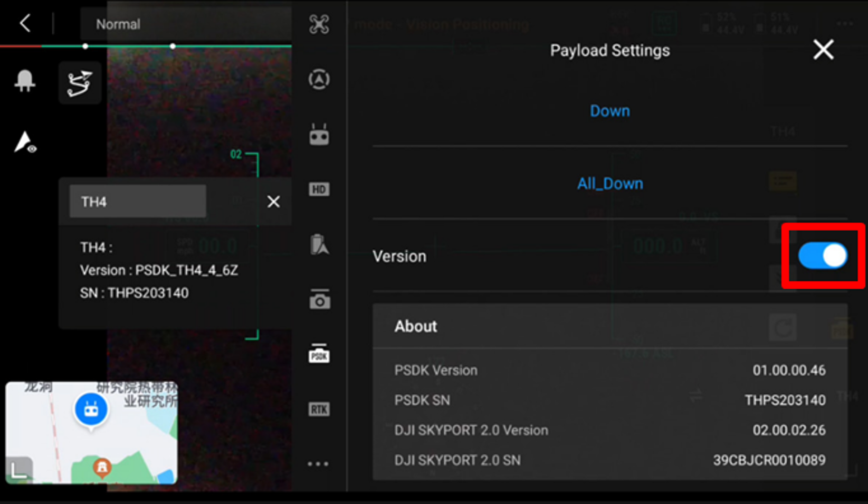Open RTK settings icon
868x504 pixels.
[x=319, y=409]
